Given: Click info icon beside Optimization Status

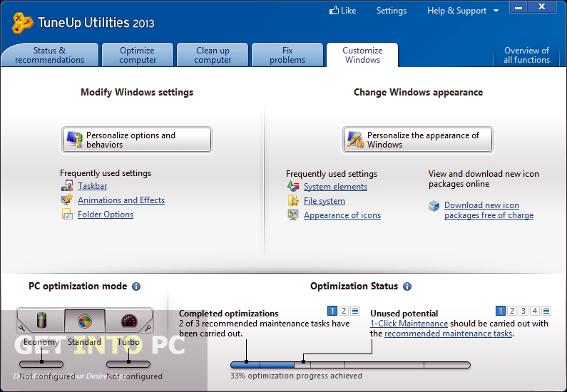Looking at the screenshot, I should point(407,287).
